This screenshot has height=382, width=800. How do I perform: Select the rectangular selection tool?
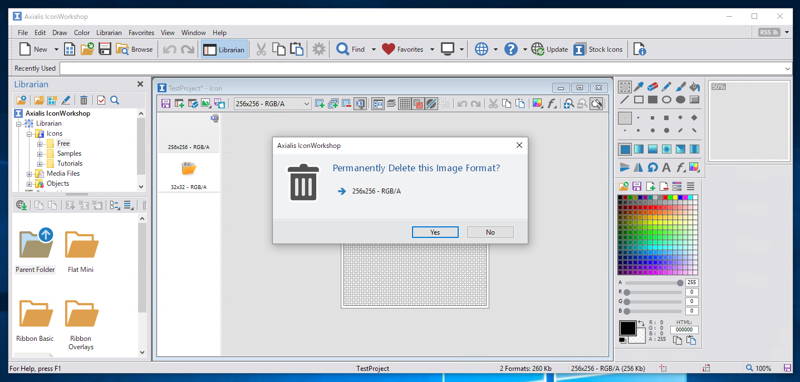click(x=624, y=87)
